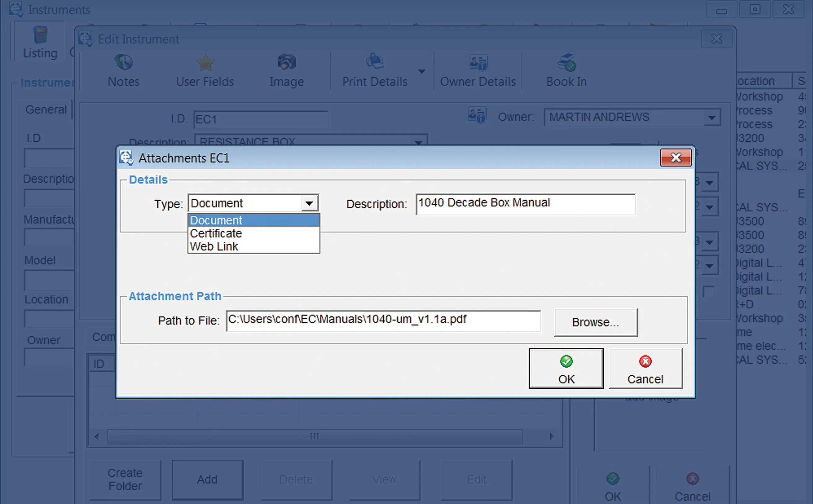The width and height of the screenshot is (813, 504).
Task: Click the Browse button
Action: pyautogui.click(x=596, y=322)
